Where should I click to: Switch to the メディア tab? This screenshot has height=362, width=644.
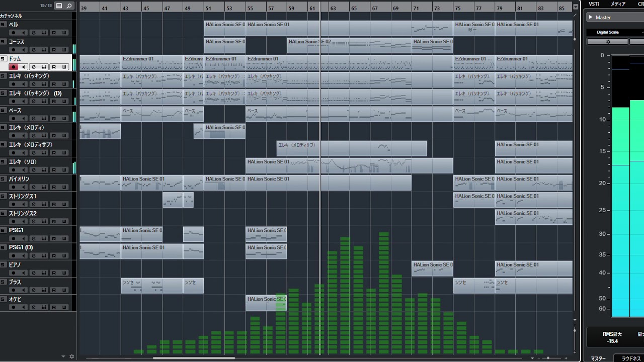tap(618, 4)
